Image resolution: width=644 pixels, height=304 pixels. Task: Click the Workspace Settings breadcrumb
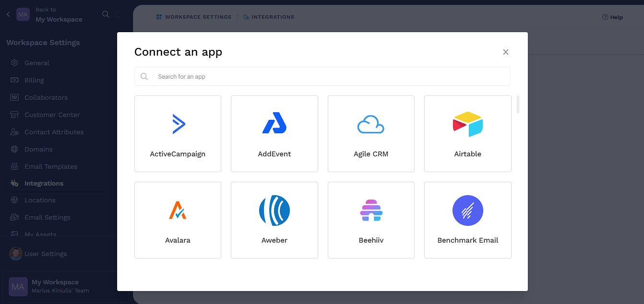click(194, 17)
